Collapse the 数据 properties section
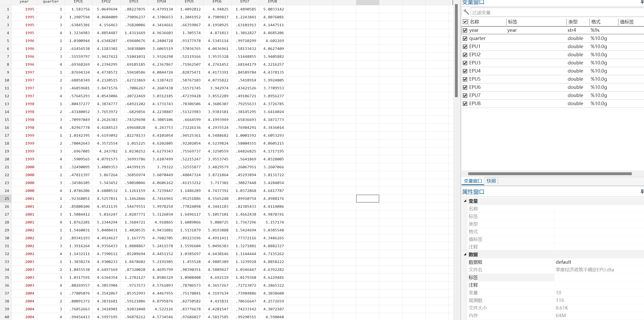The height and width of the screenshot is (320, 644). tap(465, 254)
